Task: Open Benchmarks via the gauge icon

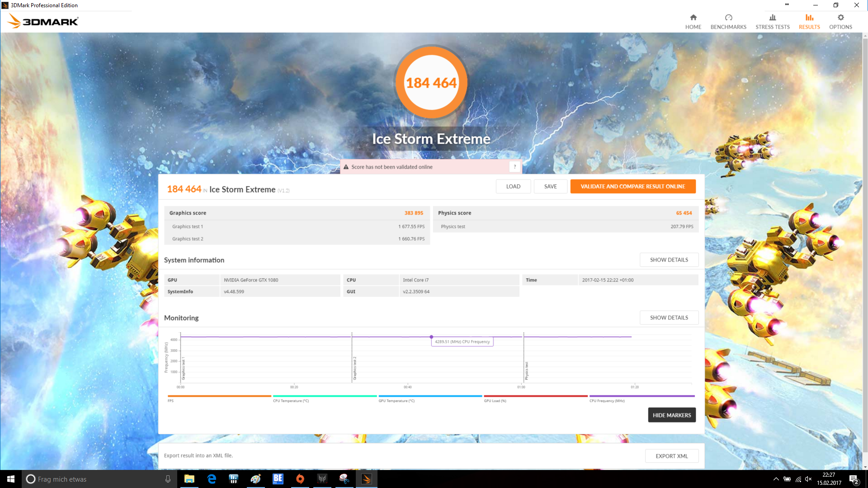Action: 728,18
